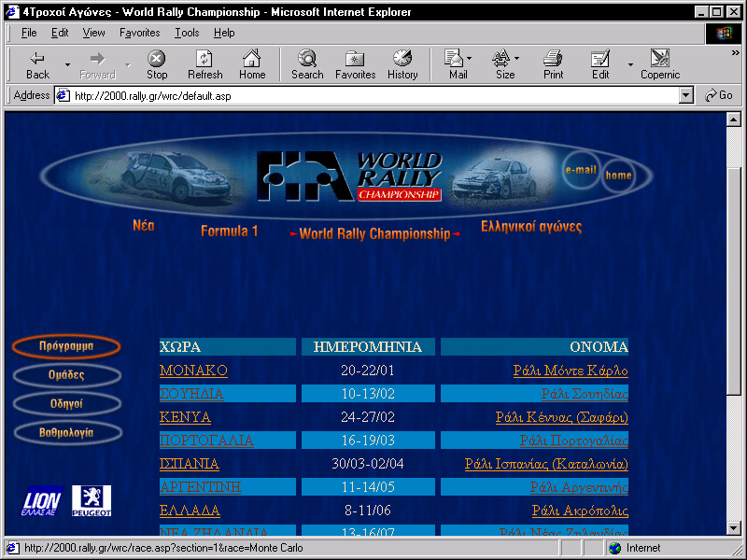This screenshot has height=560, width=747.
Task: Open Ράλι Ισπανίας (Καταλωνία) link
Action: click(546, 464)
